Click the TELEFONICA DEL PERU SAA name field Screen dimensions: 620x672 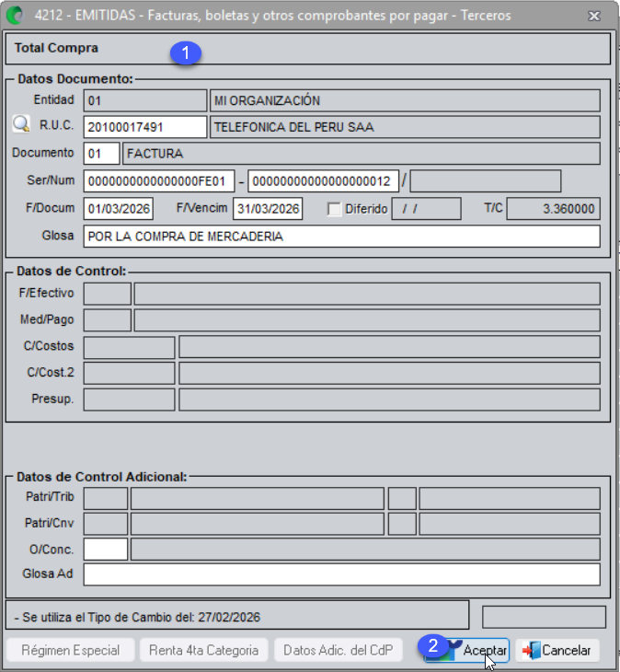(x=405, y=127)
